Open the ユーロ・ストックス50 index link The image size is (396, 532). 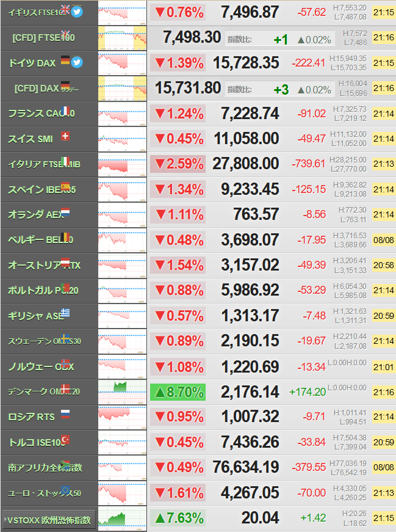click(x=44, y=493)
